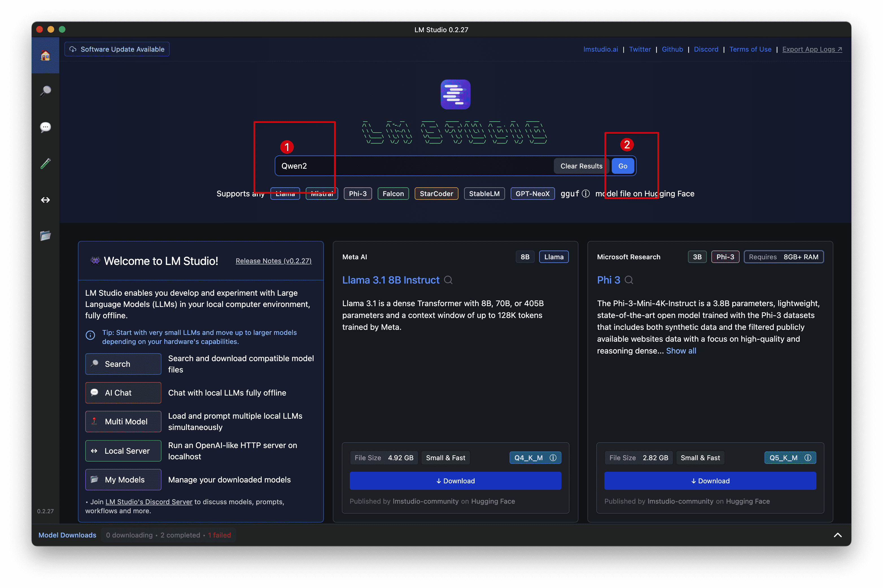The height and width of the screenshot is (588, 883).
Task: Open the Local Server arrows sidebar icon
Action: 45,200
